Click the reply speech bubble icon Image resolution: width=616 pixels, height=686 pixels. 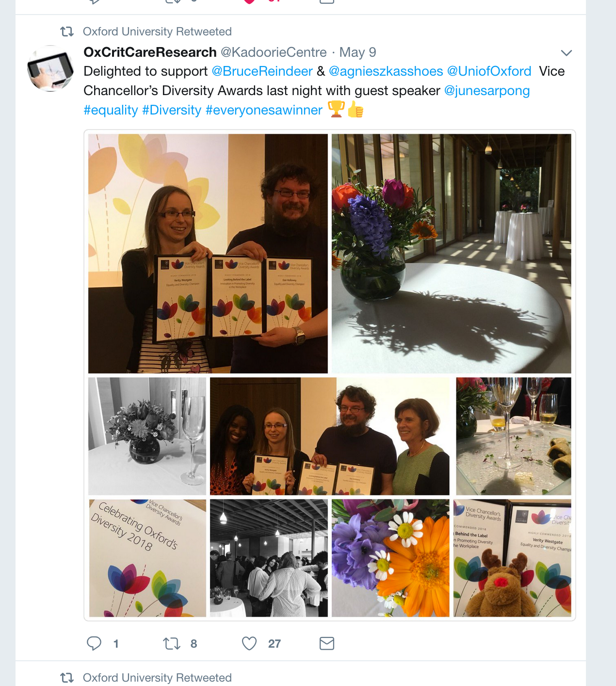pos(94,643)
